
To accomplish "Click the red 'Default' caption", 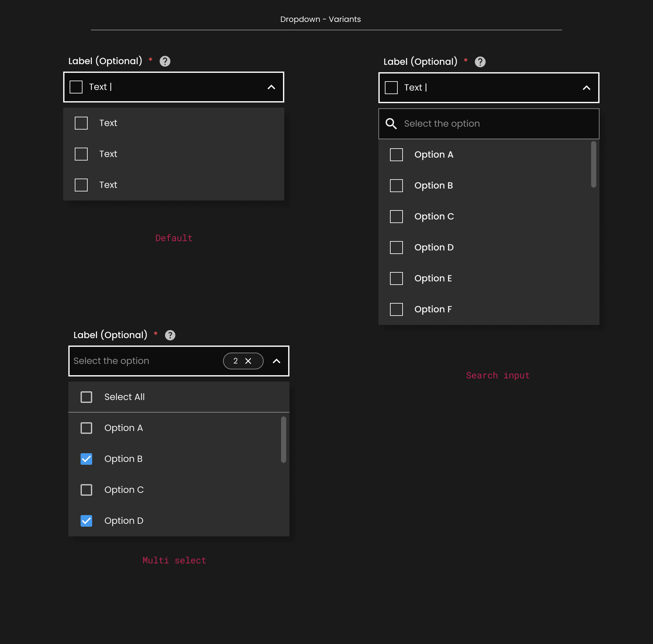I will [174, 238].
